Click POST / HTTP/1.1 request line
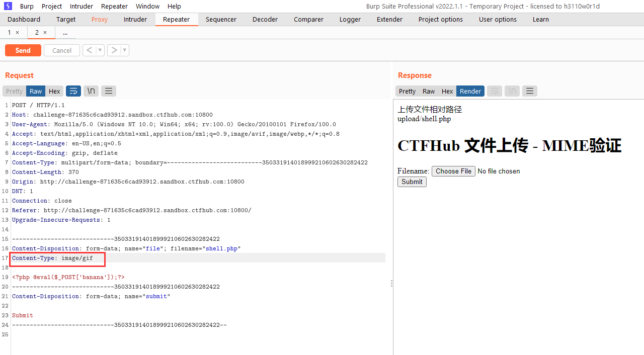Viewport: 644px width, 355px height. click(x=38, y=105)
